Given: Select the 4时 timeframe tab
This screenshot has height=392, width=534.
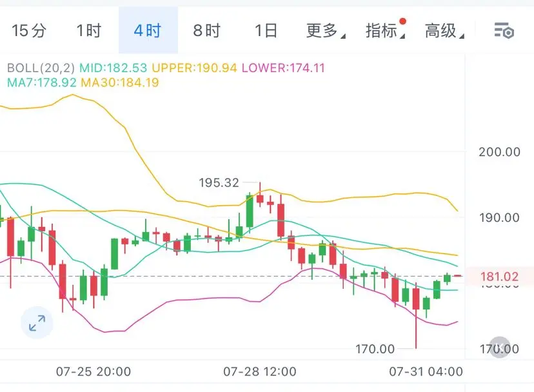Looking at the screenshot, I should coord(148,31).
